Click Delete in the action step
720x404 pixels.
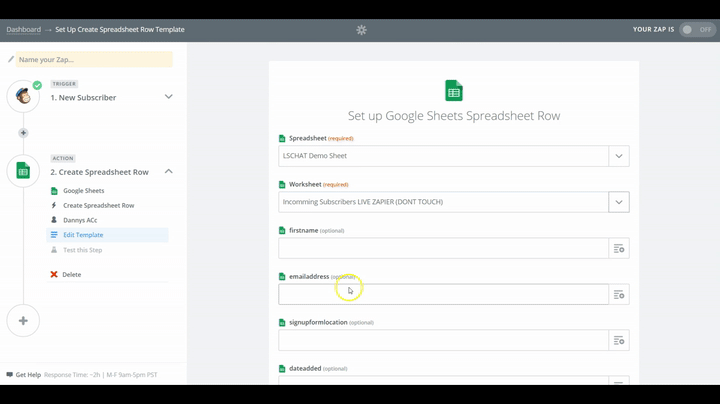(71, 274)
